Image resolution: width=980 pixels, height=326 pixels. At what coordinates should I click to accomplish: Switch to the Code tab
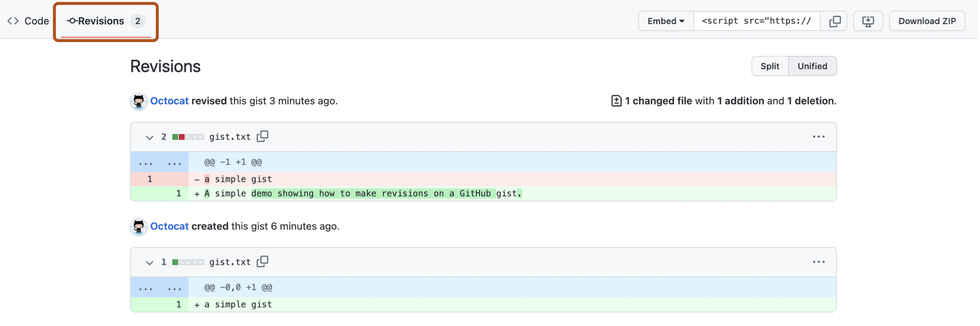[28, 21]
